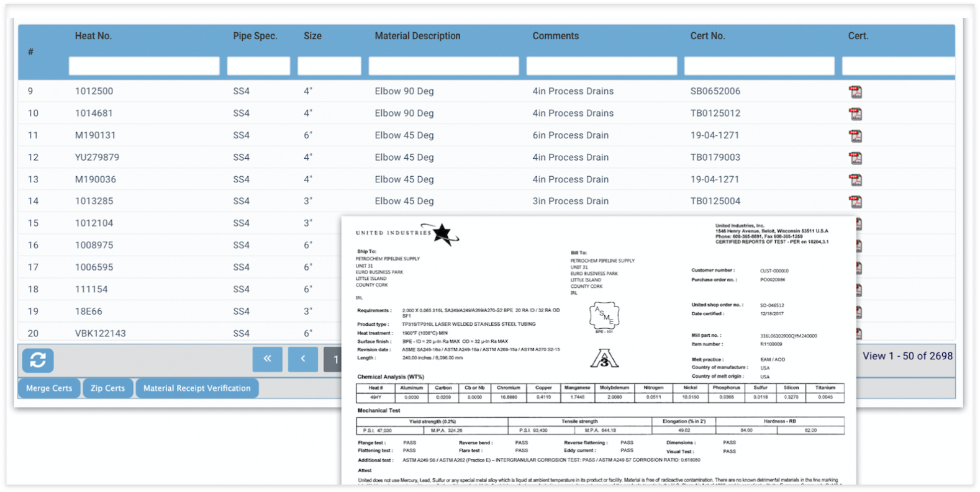This screenshot has width=980, height=492.
Task: Click 'Elbow 90 Deg' in row 9
Action: 404,91
